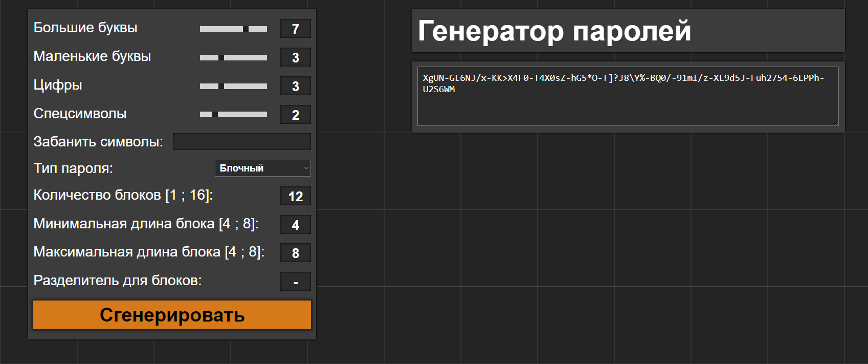
Task: Click the Маленькие буквы value field showing 3
Action: coord(296,58)
